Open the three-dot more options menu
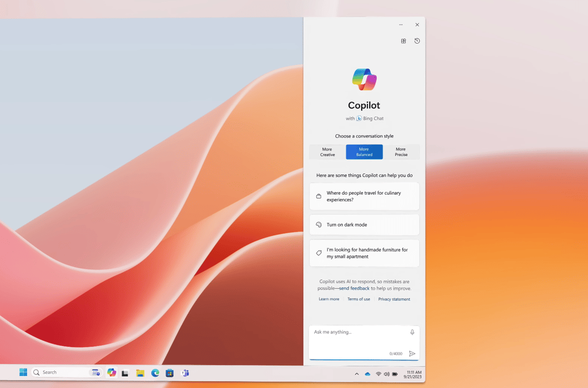This screenshot has width=588, height=388. (x=401, y=25)
